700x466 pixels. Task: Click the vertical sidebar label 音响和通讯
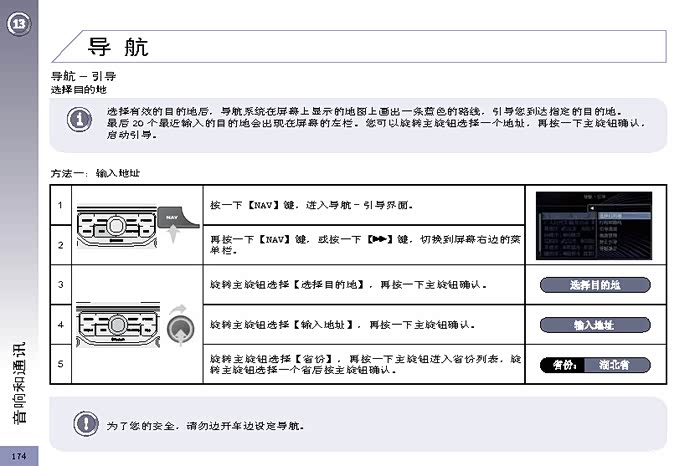[x=19, y=383]
